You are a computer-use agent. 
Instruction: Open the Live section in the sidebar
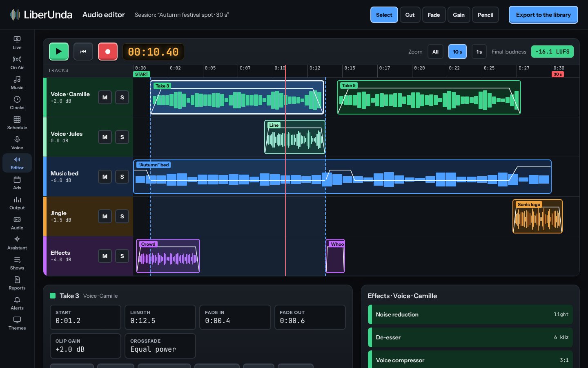pos(17,43)
